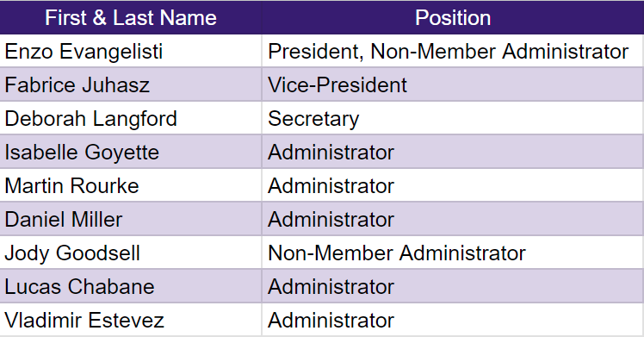Click the Martin Rourke name cell

coord(131,186)
